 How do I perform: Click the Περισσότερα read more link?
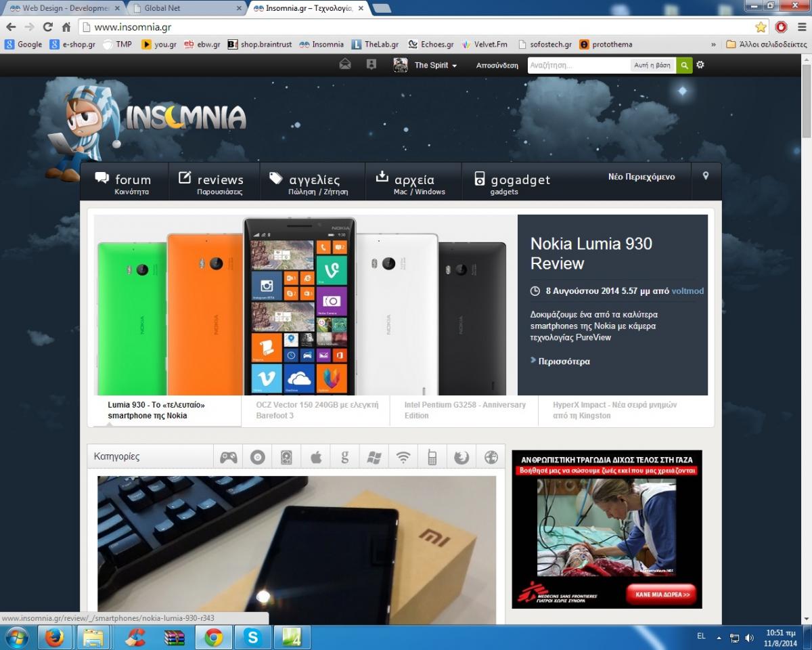pyautogui.click(x=564, y=361)
